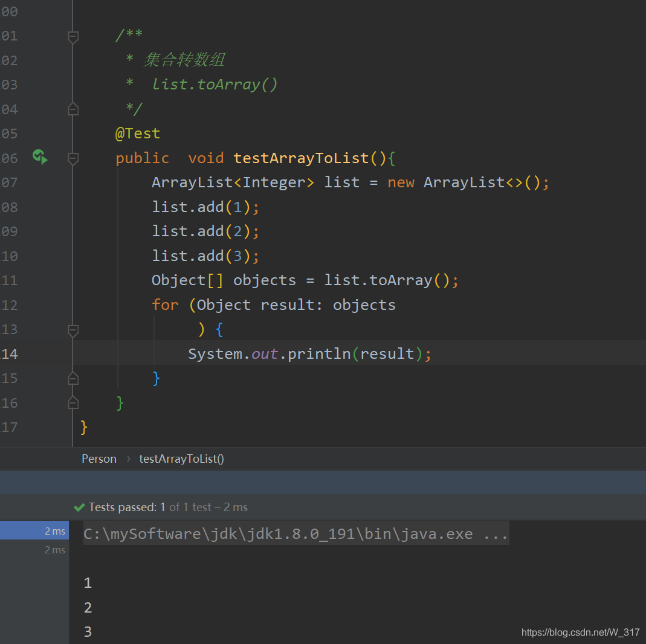Click 'Tests passed: 1 of 1 test' status text
The image size is (646, 644).
(x=168, y=507)
